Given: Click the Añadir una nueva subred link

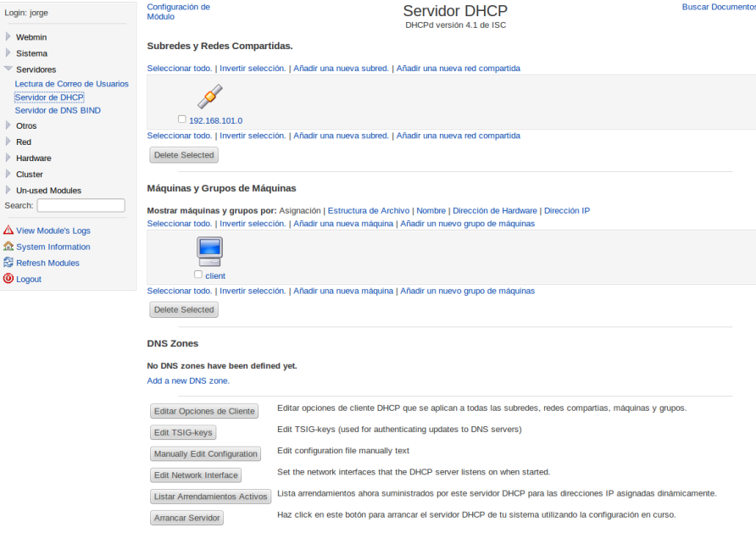Looking at the screenshot, I should tap(340, 68).
